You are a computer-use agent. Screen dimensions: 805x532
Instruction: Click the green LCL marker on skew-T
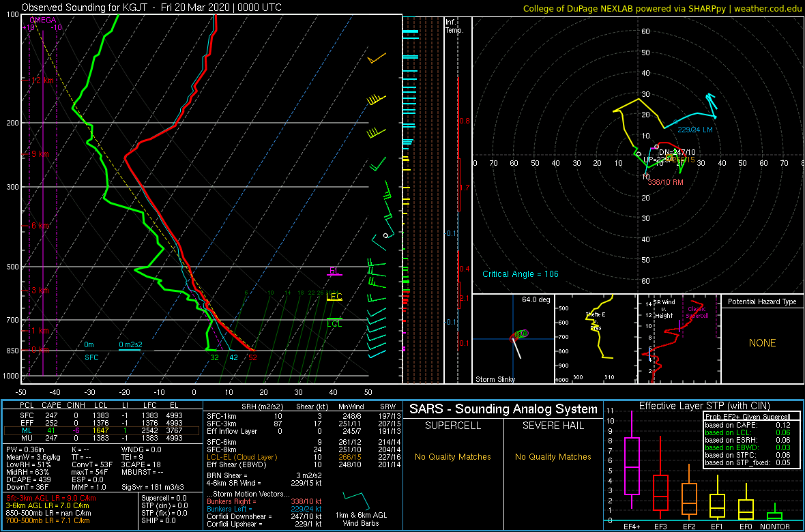pos(334,323)
